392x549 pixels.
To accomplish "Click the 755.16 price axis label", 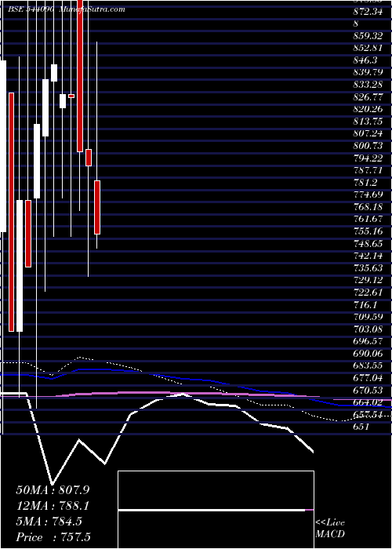I will [x=367, y=231].
